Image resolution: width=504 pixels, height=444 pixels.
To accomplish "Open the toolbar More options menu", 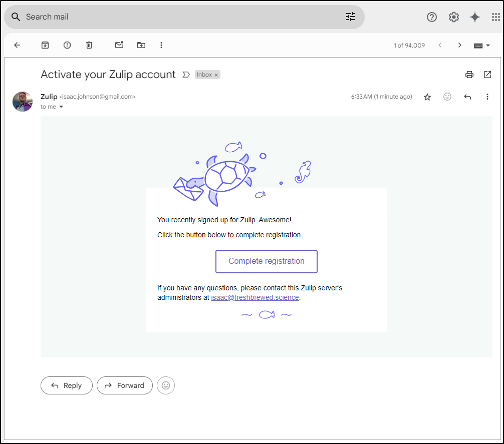I will (161, 45).
